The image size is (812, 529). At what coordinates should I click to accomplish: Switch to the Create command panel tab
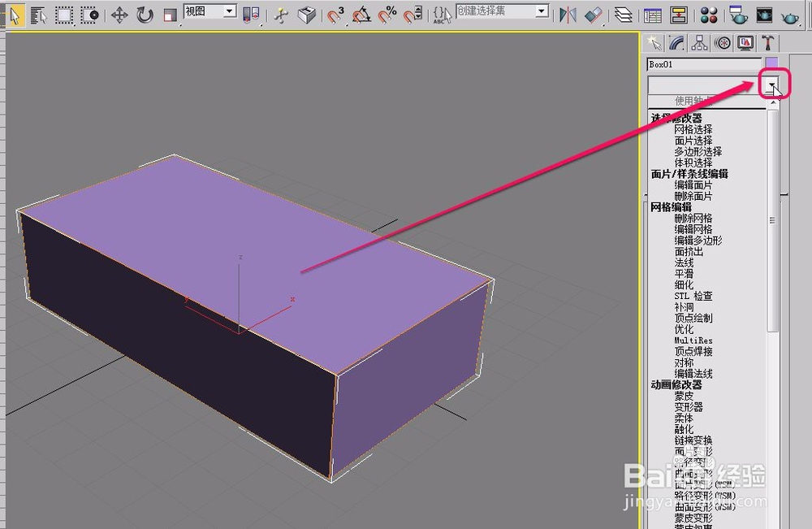point(654,43)
